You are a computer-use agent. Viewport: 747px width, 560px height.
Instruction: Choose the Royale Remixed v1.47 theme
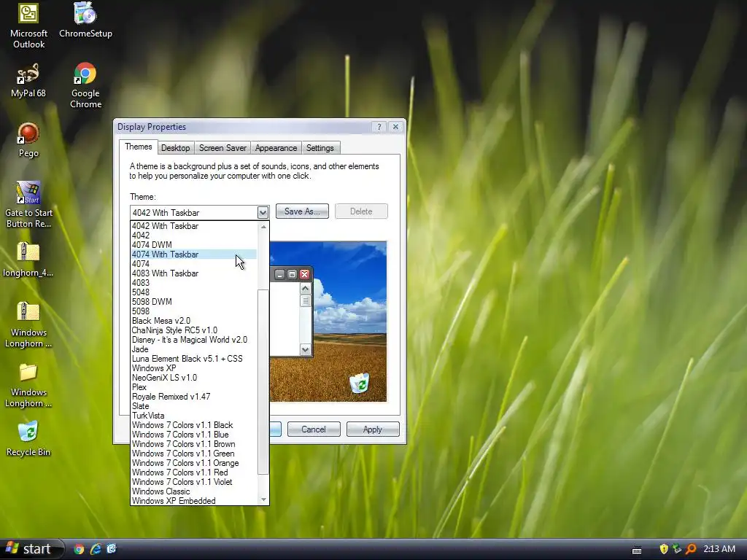[194, 397]
